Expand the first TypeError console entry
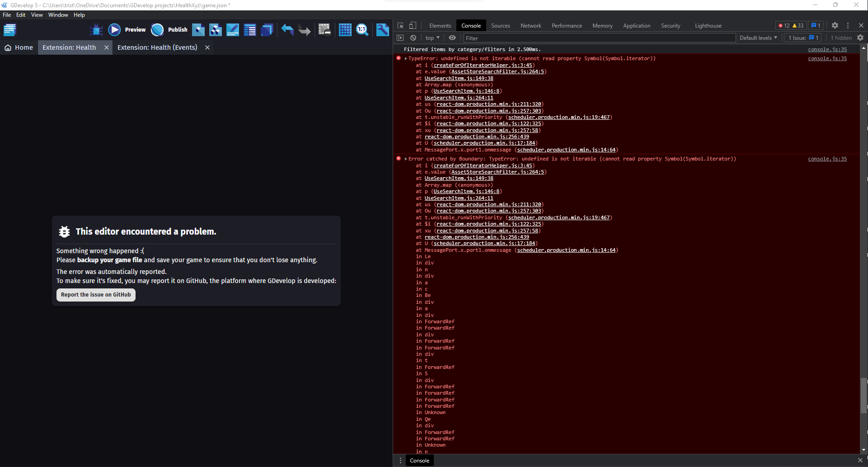This screenshot has height=467, width=868. tap(405, 58)
